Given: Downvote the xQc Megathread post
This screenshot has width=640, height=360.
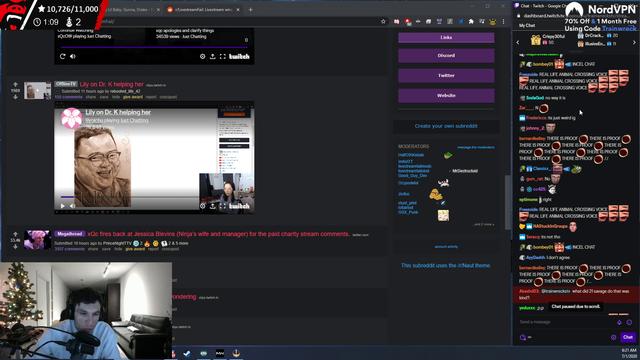Looking at the screenshot, I should pyautogui.click(x=16, y=247).
